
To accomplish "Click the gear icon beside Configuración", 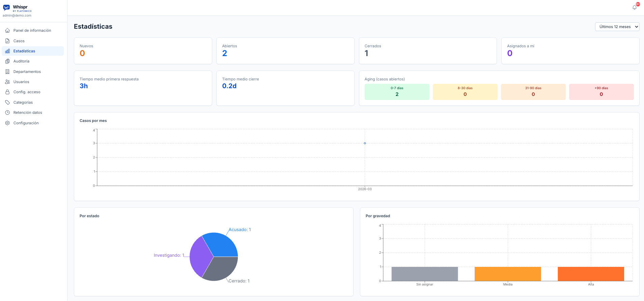I will (x=7, y=123).
